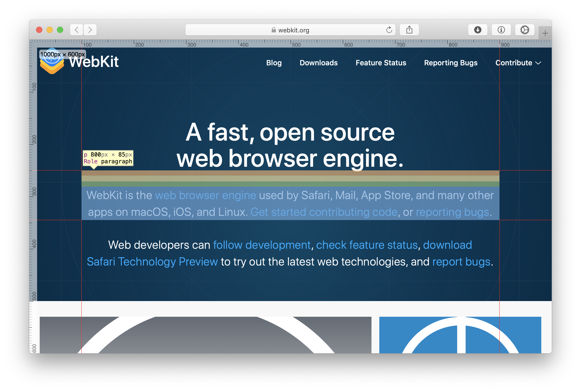
Task: Click the gear extension toolbar icon
Action: point(525,30)
